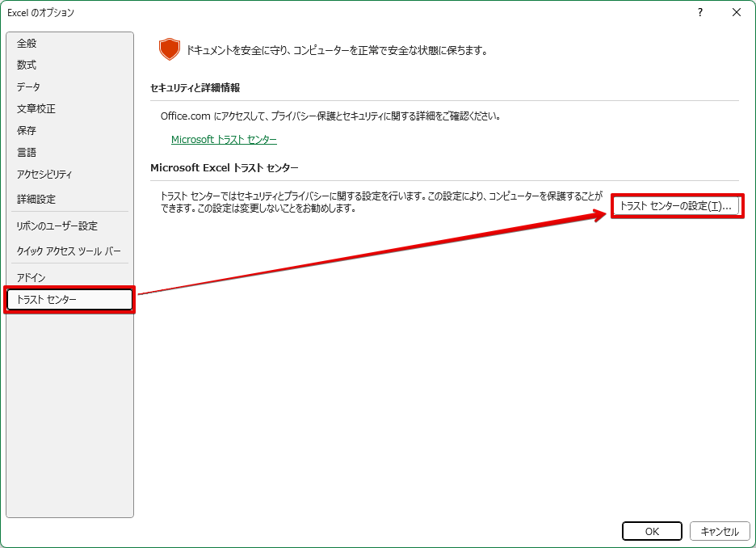
Task: Open the アクセシビリティ category
Action: pyautogui.click(x=70, y=174)
